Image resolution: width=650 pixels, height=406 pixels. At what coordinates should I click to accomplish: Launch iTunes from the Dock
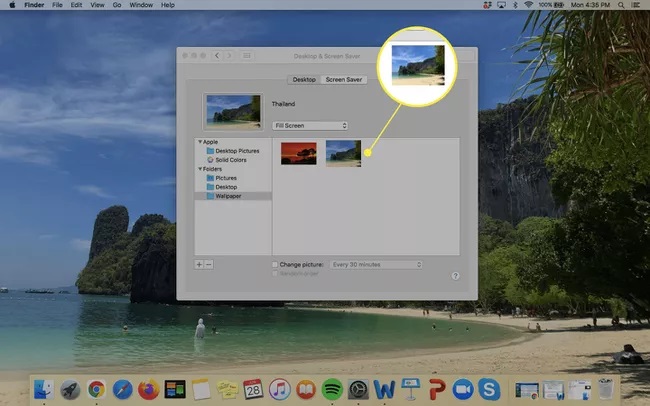coord(279,390)
